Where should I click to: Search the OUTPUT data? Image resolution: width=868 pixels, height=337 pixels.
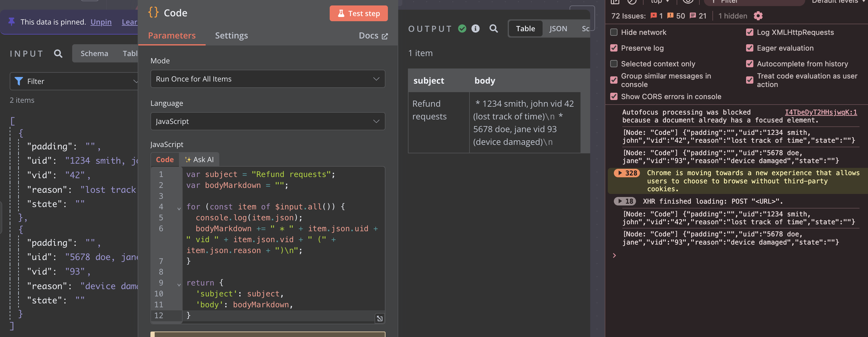(493, 28)
